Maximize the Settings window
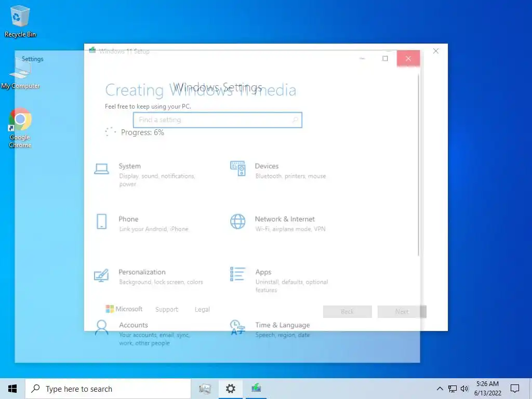Image resolution: width=532 pixels, height=399 pixels. coord(385,58)
